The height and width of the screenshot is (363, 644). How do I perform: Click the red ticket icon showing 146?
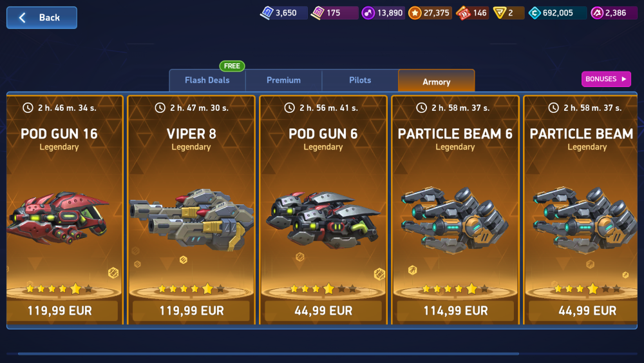pos(463,13)
